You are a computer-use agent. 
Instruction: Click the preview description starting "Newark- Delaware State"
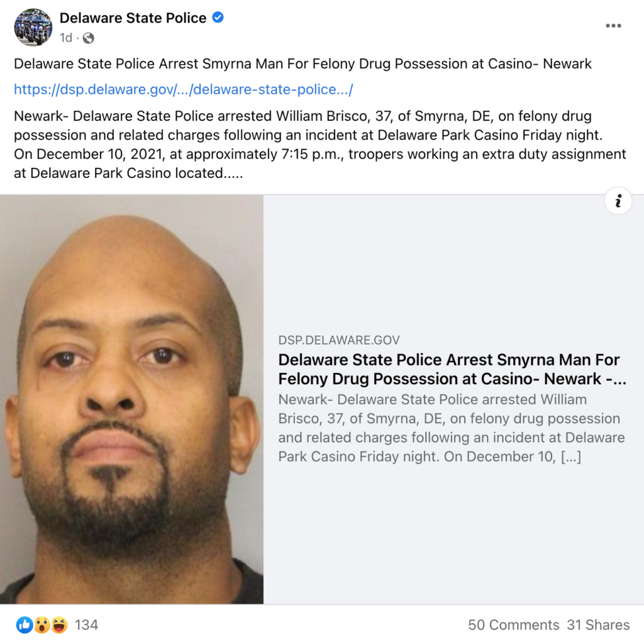pos(452,428)
